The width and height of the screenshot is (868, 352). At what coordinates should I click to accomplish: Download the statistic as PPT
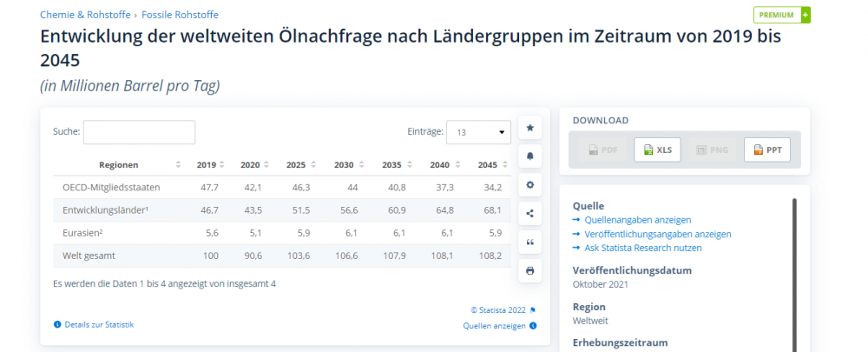[766, 149]
